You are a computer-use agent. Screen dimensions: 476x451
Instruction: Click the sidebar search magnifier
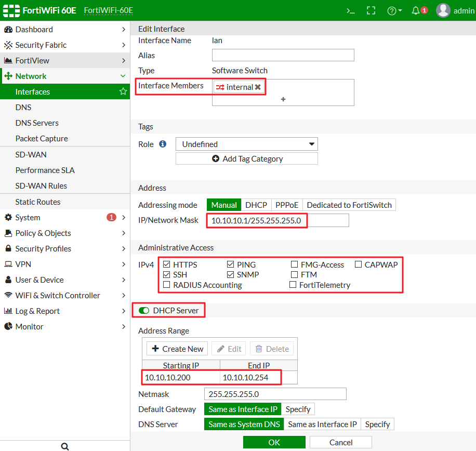pyautogui.click(x=64, y=446)
